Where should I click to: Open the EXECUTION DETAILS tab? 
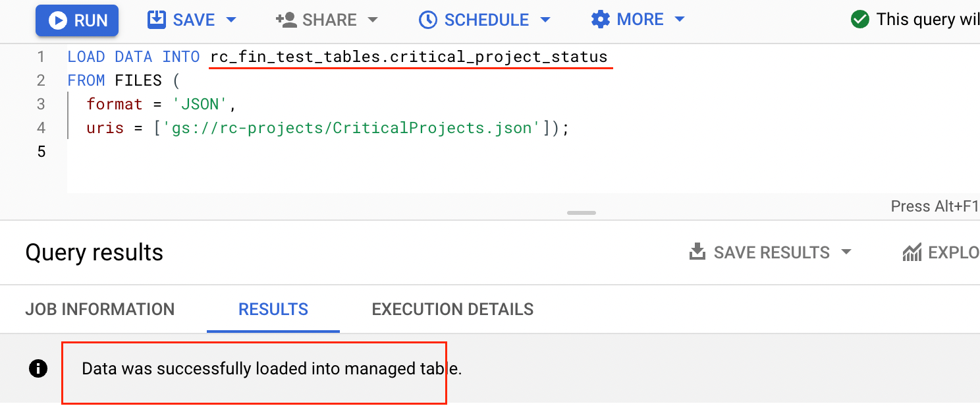[x=452, y=309]
